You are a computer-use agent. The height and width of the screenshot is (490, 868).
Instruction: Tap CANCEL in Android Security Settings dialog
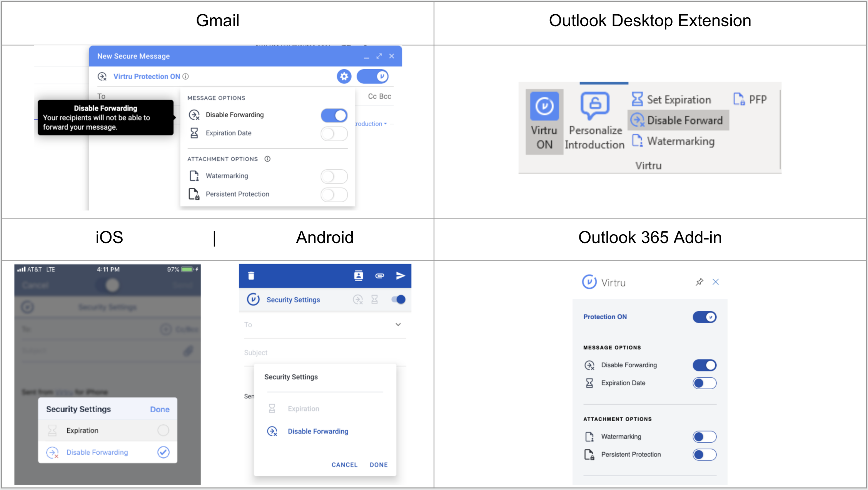coord(345,465)
